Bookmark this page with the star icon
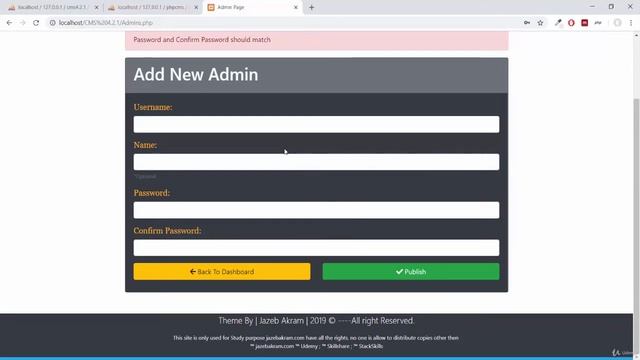Viewport: 640px width, 360px height. click(540, 23)
